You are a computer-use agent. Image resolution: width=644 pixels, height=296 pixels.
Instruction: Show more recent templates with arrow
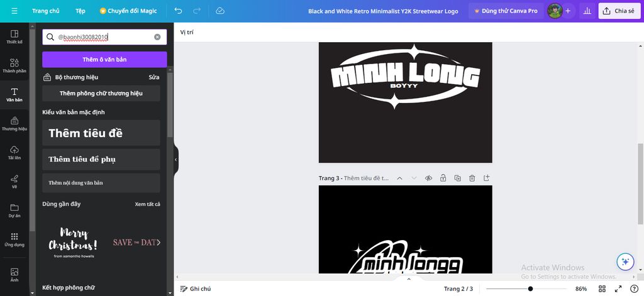click(158, 242)
